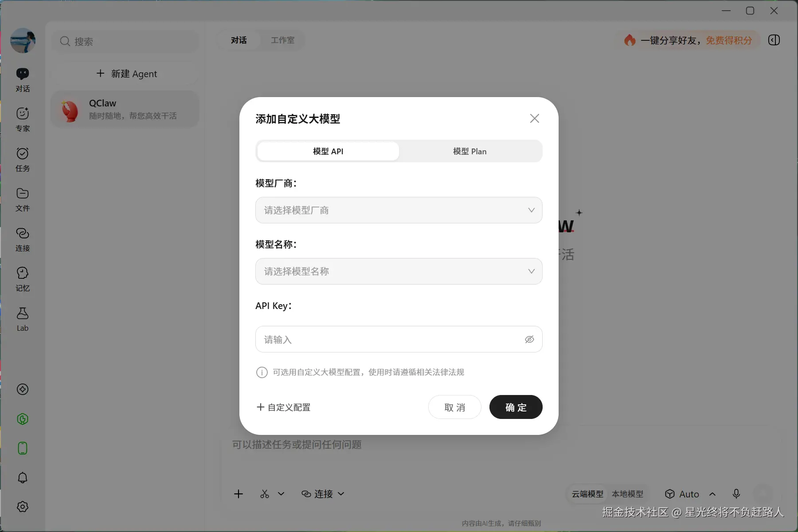Click the compass icon in lower sidebar

pyautogui.click(x=23, y=389)
